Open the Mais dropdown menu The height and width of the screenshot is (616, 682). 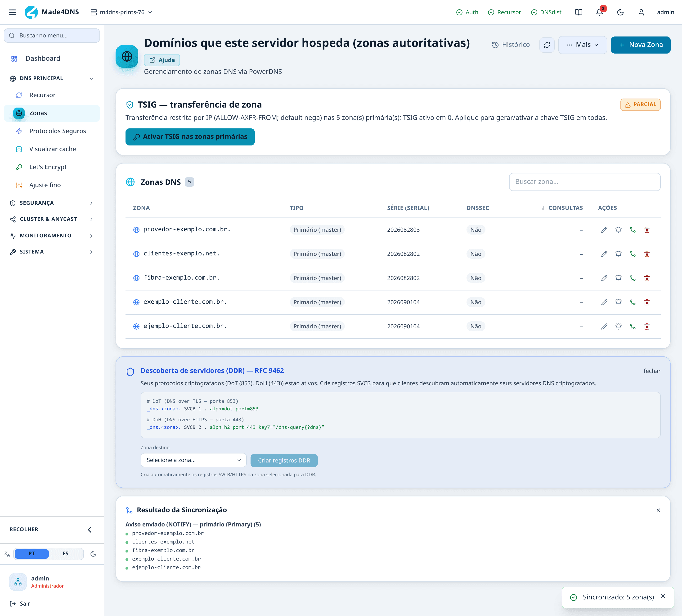coord(582,45)
